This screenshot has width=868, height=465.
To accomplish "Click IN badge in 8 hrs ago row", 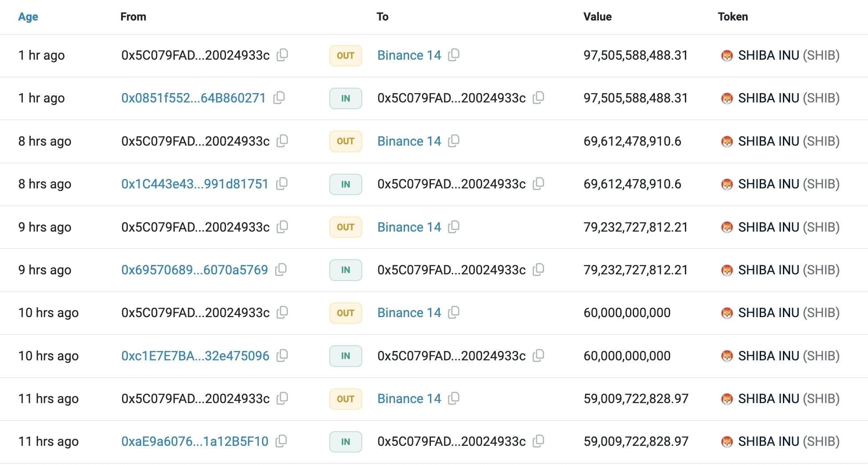I will pos(346,184).
